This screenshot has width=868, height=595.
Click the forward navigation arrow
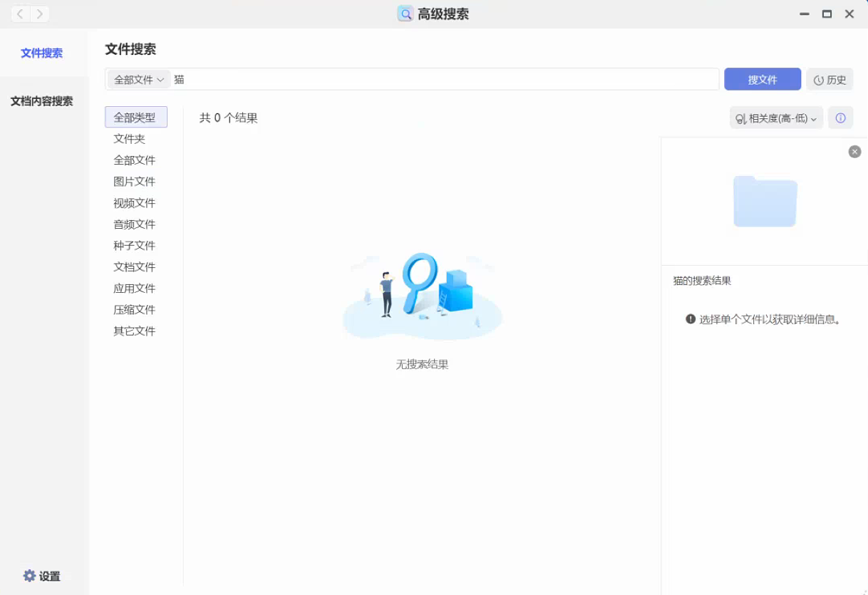(40, 14)
